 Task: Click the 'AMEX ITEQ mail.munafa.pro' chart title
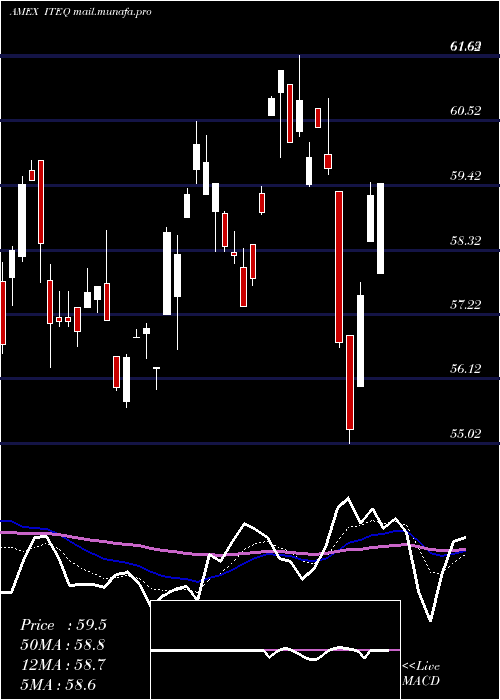[x=80, y=12]
